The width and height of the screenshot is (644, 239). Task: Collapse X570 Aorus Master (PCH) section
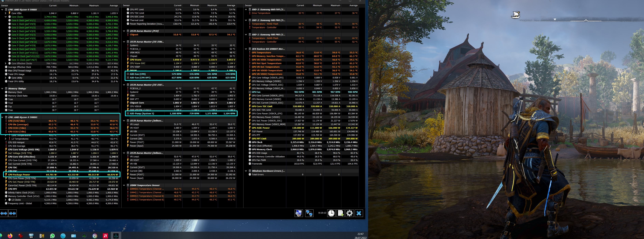[124, 31]
